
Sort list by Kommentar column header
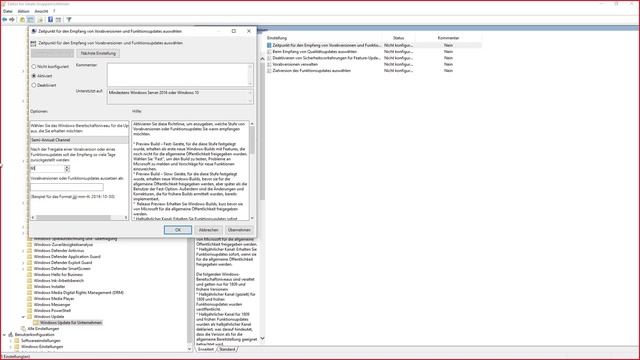[x=448, y=38]
